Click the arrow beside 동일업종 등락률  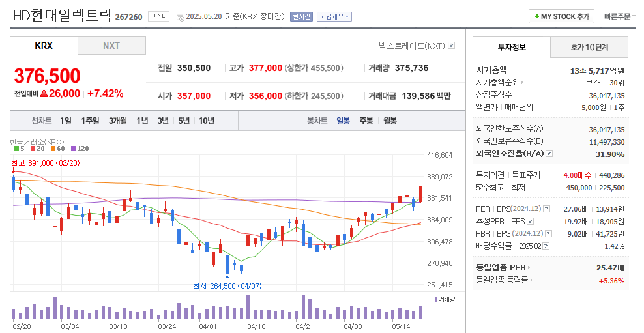click(x=531, y=280)
